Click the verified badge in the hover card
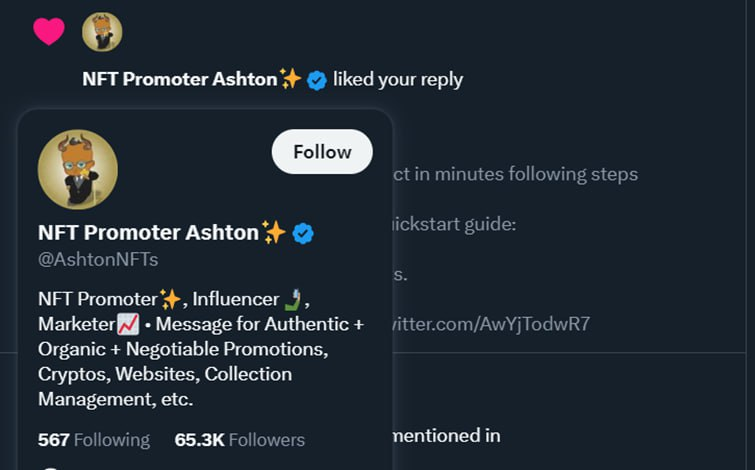 coord(303,233)
